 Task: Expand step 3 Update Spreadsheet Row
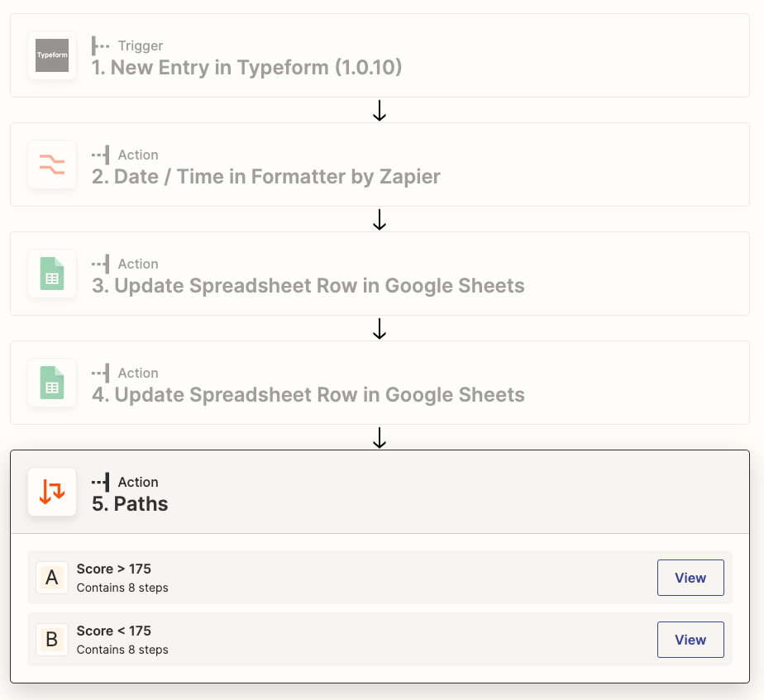[380, 274]
